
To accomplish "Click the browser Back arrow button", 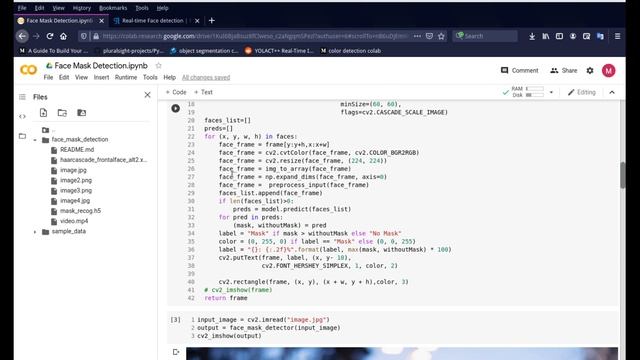I will click(x=22, y=36).
